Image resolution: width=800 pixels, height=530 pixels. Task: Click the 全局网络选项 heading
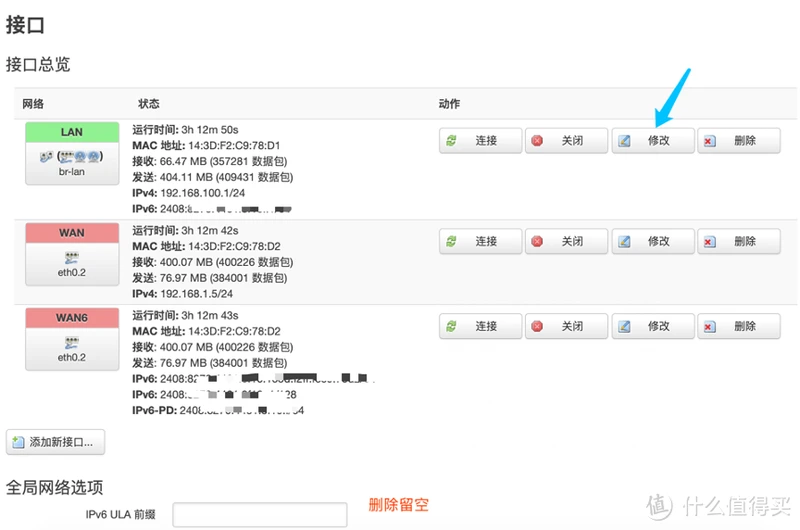tap(54, 488)
